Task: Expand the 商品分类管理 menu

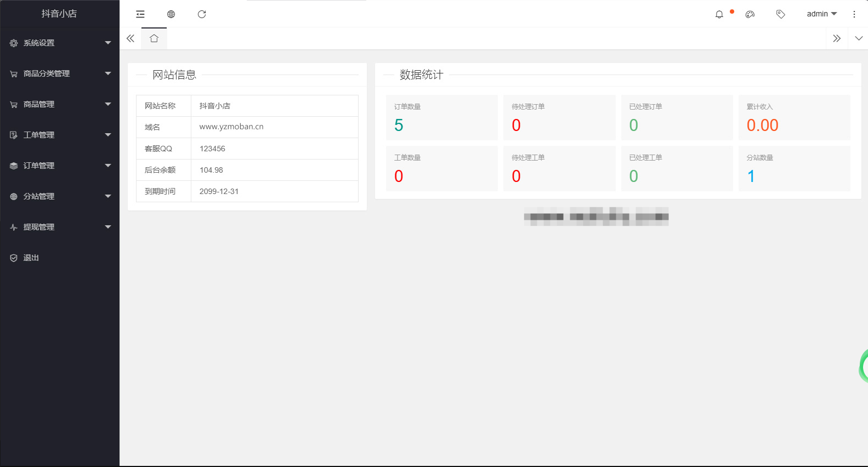Action: point(60,73)
